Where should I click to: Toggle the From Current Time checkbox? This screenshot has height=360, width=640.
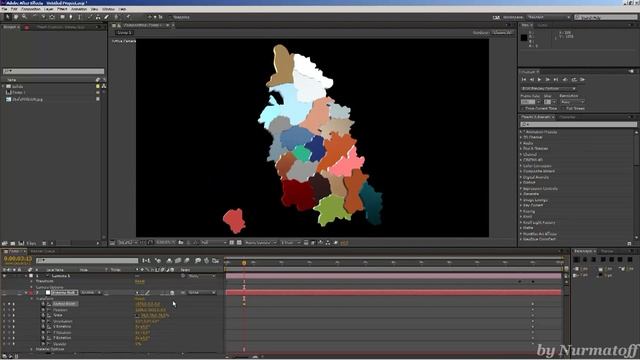[x=523, y=109]
